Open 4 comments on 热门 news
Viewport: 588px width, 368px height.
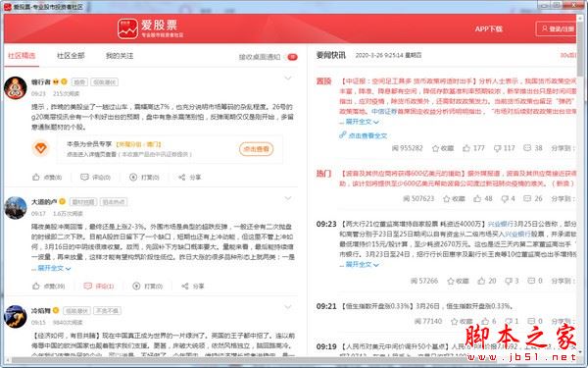point(509,198)
